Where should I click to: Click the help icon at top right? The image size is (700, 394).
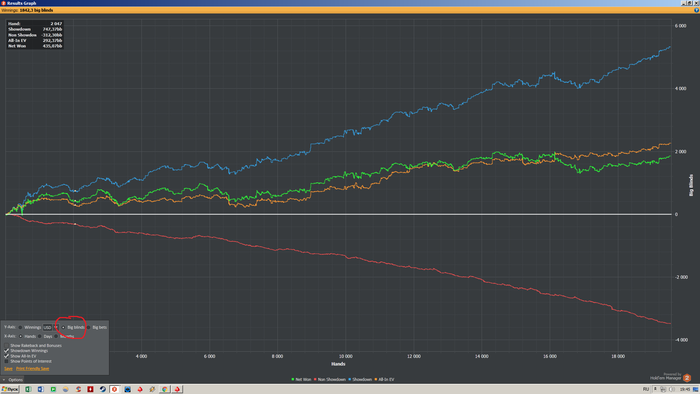pos(696,10)
